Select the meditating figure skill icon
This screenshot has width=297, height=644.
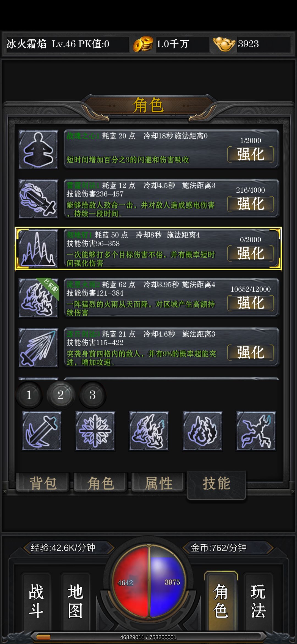[38, 149]
